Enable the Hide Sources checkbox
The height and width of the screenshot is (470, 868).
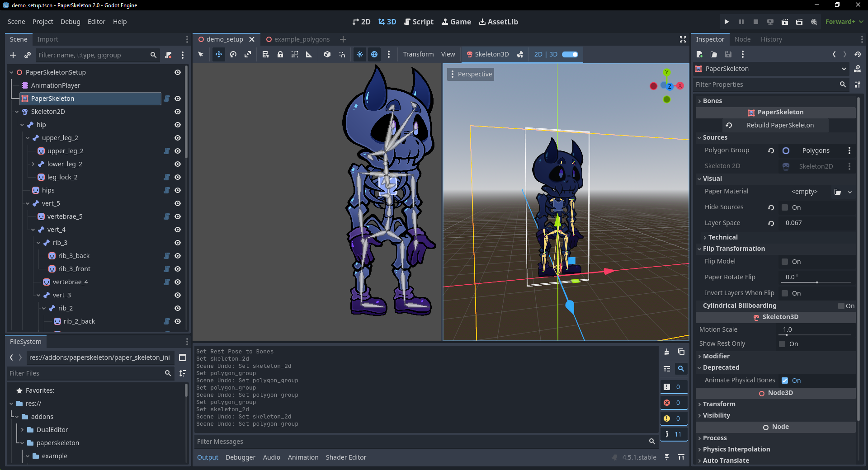785,207
